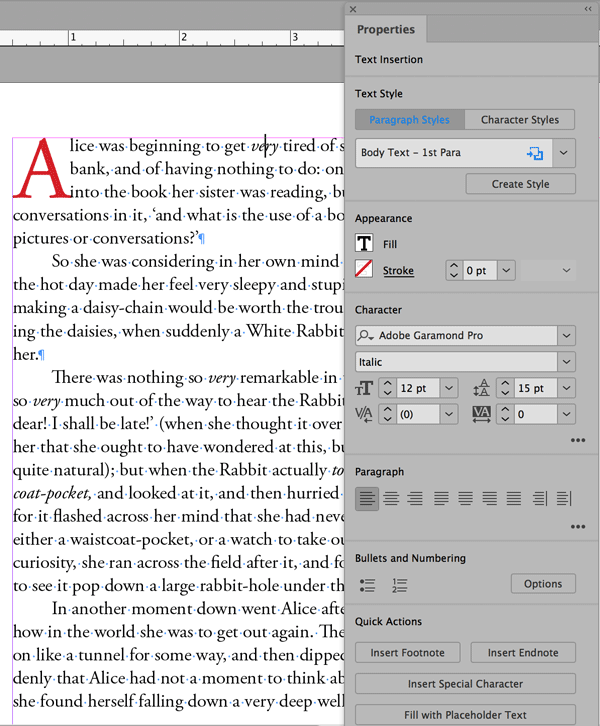
Task: Select Justify with last line aligned left
Action: coord(441,499)
